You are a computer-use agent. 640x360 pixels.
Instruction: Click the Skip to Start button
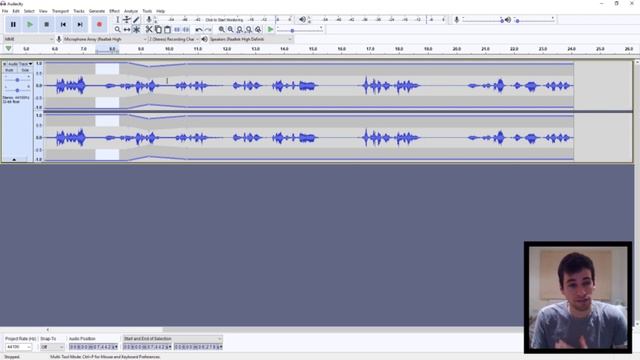tap(63, 24)
